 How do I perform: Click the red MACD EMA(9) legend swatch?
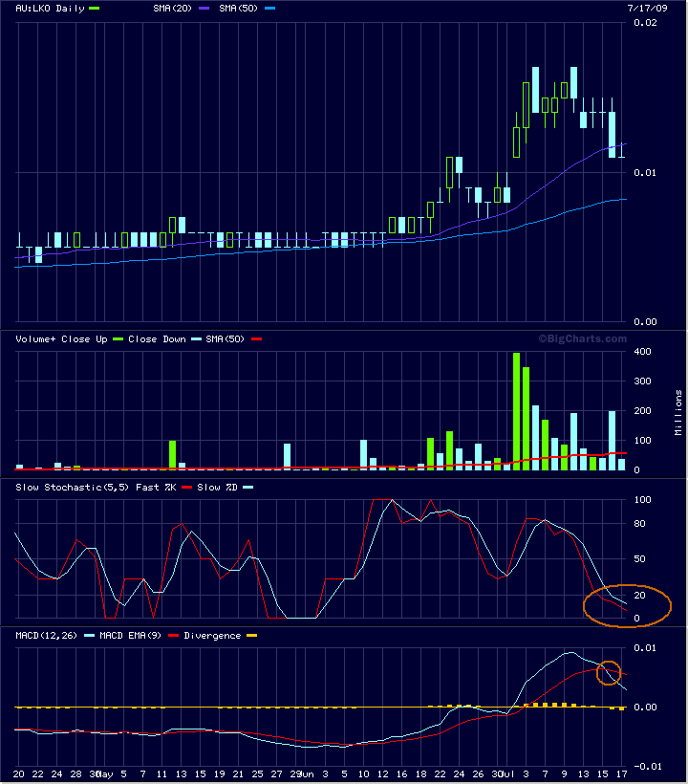tap(173, 635)
